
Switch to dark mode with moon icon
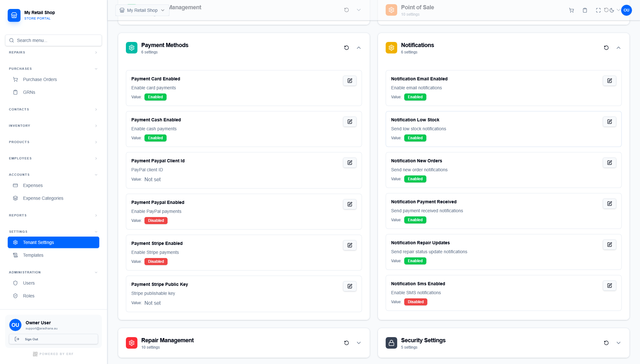(612, 10)
